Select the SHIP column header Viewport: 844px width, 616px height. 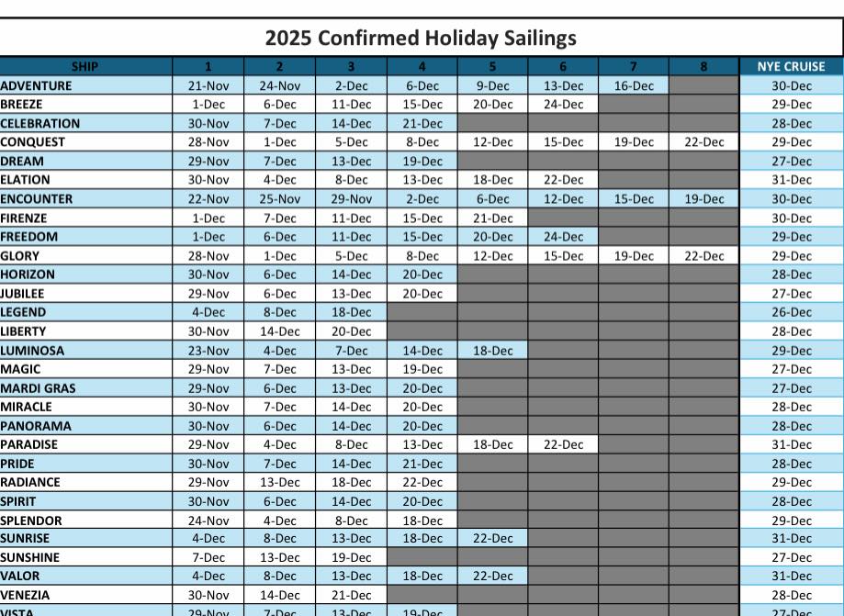point(85,66)
